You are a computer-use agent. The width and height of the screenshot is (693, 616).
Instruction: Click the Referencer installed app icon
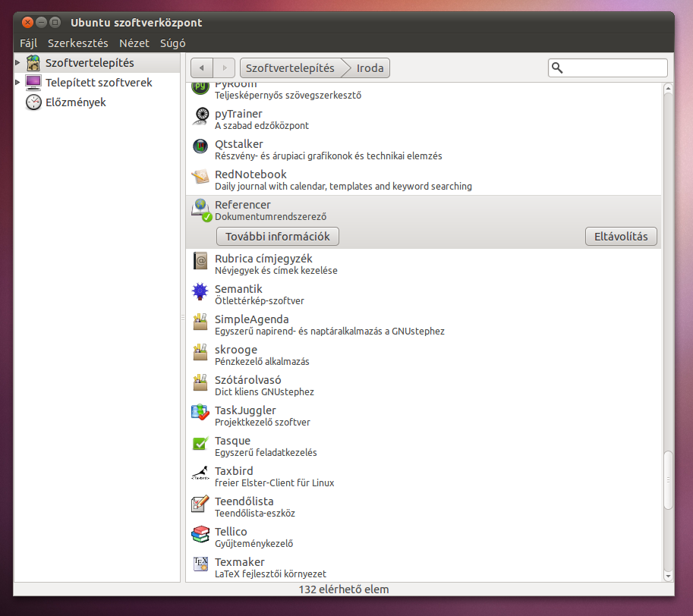tap(202, 209)
